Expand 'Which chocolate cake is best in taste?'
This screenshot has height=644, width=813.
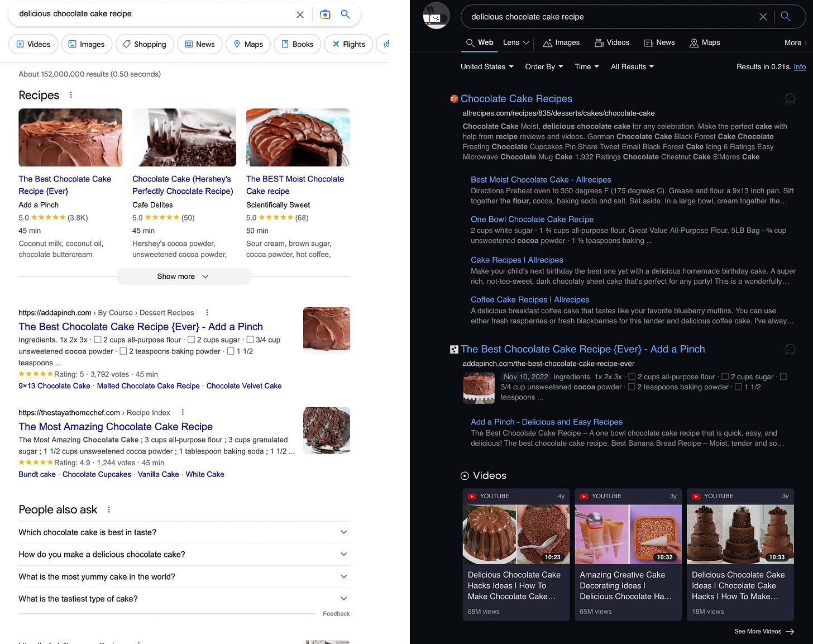click(184, 532)
